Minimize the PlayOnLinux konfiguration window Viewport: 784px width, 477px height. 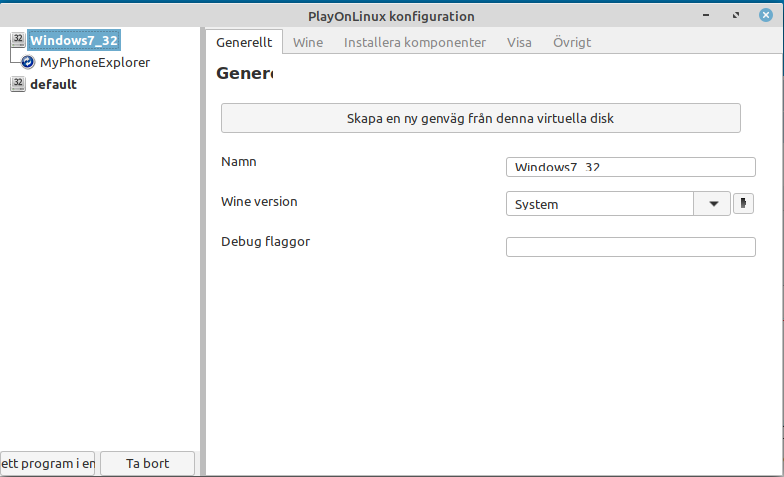point(706,16)
